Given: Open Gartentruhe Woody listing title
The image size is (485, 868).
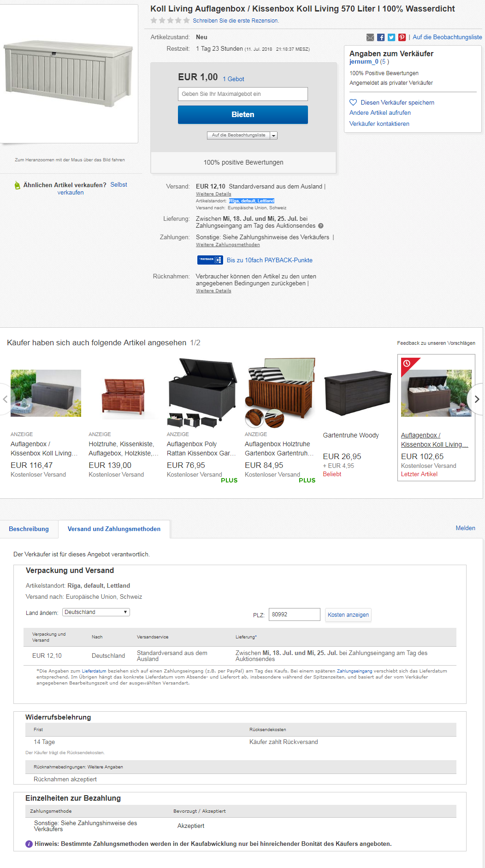Looking at the screenshot, I should 351,435.
